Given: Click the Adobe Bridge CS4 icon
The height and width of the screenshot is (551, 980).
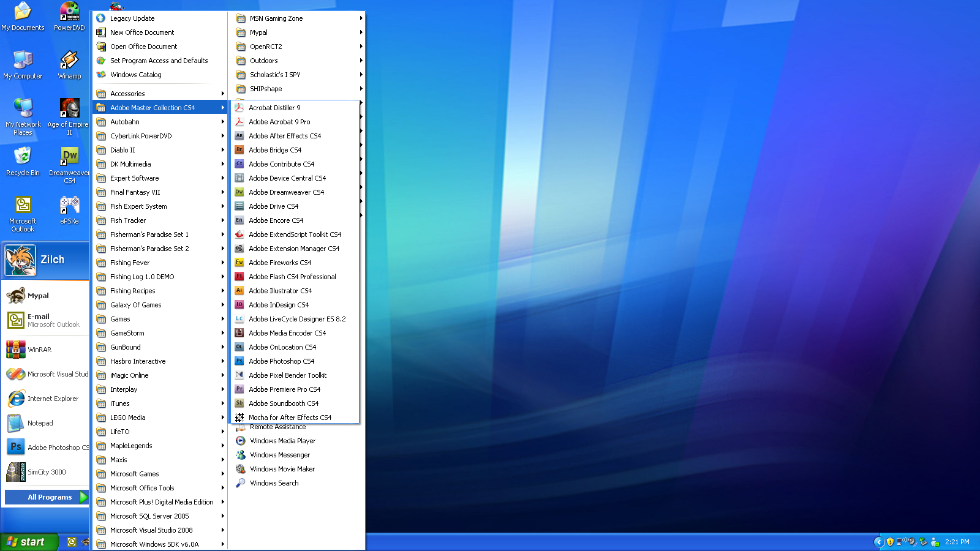Looking at the screenshot, I should click(239, 150).
